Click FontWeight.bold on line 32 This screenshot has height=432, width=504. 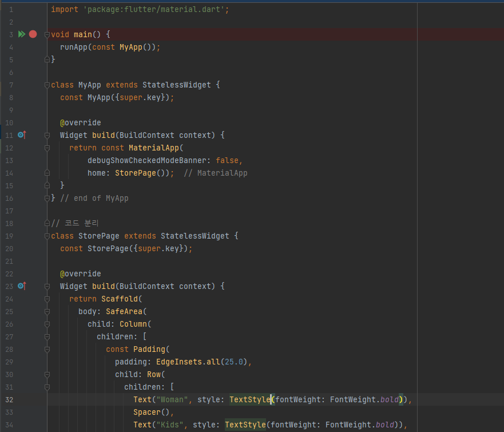[364, 399]
